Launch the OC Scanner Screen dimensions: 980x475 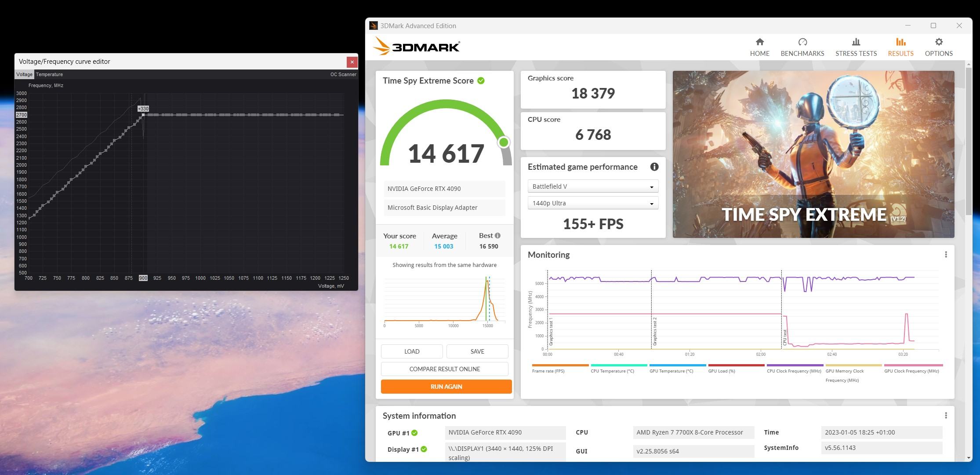pos(343,74)
